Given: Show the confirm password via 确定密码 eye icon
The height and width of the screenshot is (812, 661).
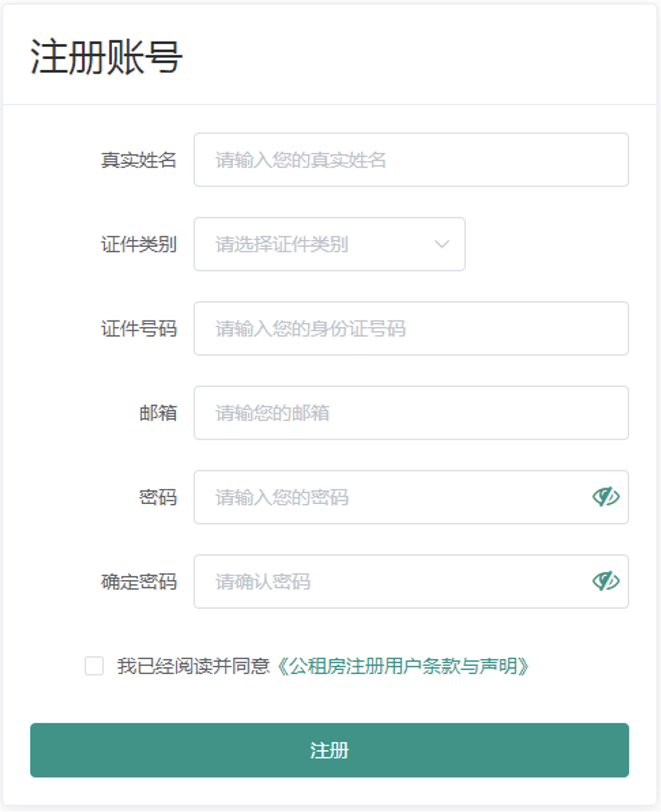Looking at the screenshot, I should tap(605, 581).
